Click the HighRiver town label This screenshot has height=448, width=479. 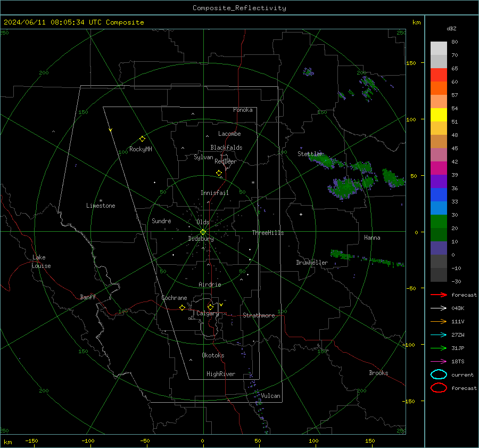coord(221,374)
